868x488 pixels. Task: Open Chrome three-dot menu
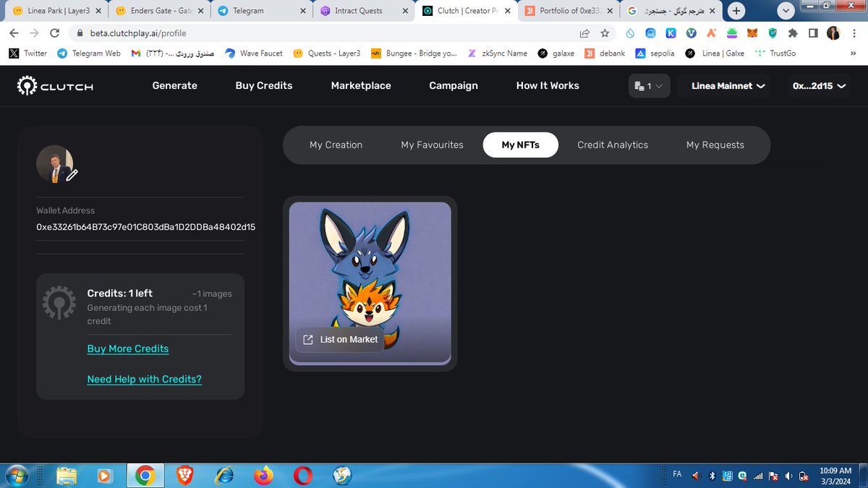(x=854, y=33)
